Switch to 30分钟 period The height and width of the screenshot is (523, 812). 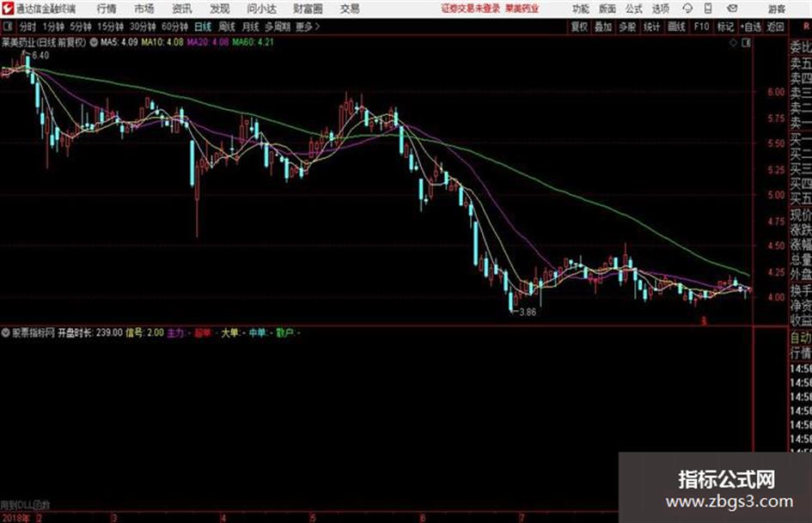pyautogui.click(x=143, y=27)
